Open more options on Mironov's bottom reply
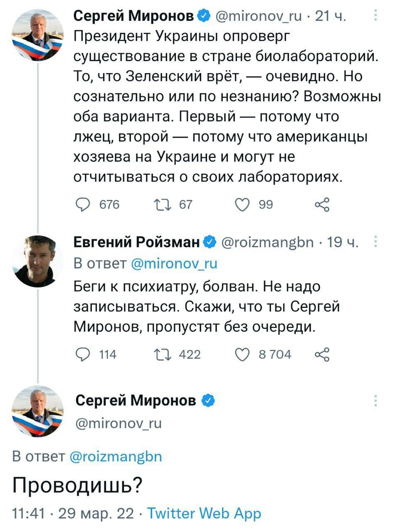 point(376,400)
